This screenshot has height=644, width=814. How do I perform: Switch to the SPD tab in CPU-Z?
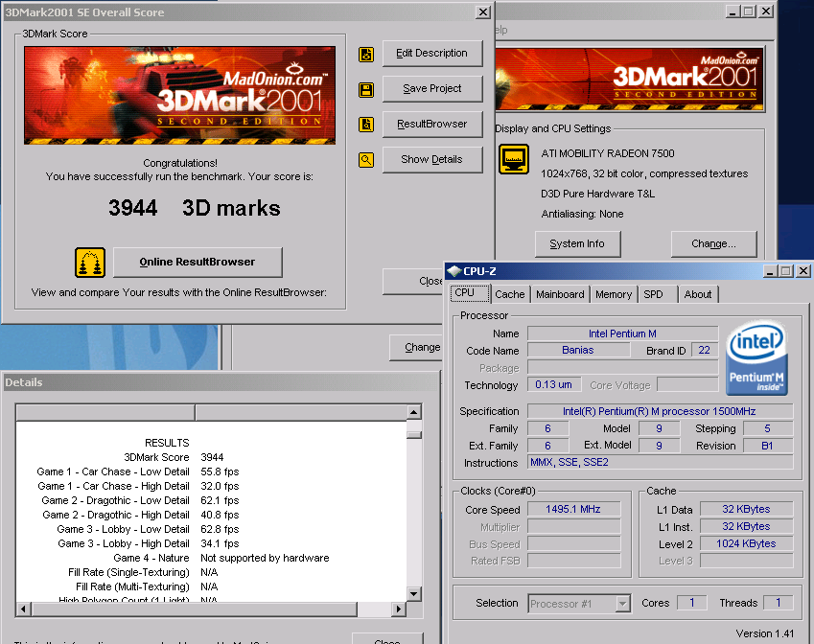tap(658, 295)
